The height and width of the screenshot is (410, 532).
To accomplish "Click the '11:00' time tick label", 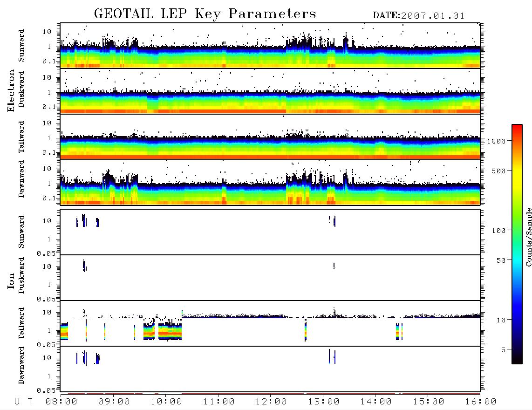I will click(x=219, y=402).
